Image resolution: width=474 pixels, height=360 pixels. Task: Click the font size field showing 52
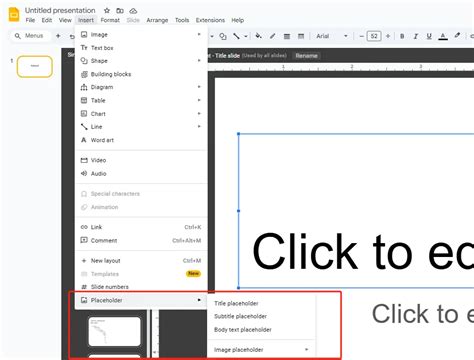pos(374,36)
